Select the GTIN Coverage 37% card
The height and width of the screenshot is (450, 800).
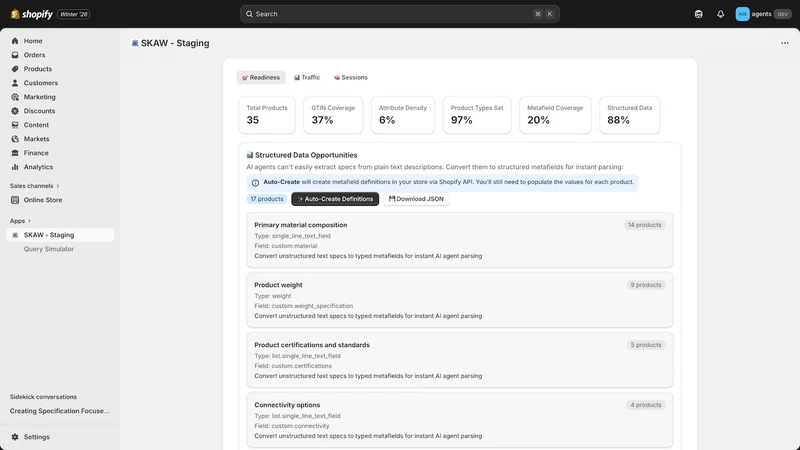click(x=333, y=115)
